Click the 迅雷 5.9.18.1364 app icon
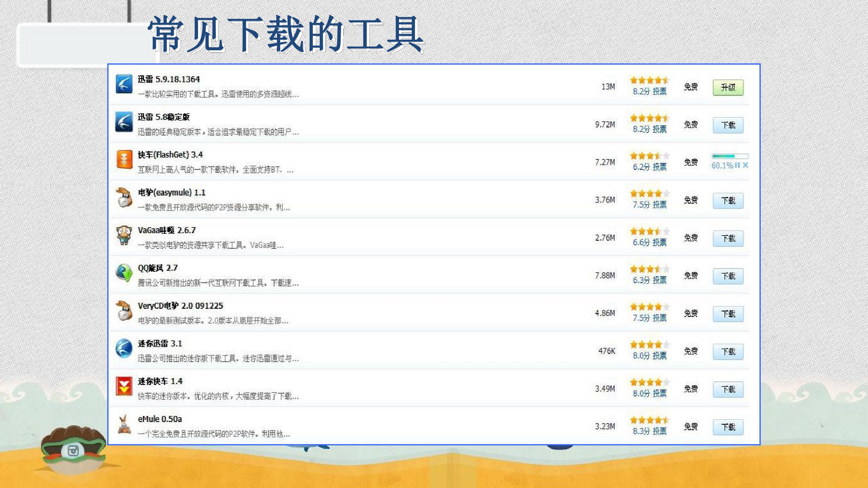This screenshot has width=868, height=488. tap(124, 84)
